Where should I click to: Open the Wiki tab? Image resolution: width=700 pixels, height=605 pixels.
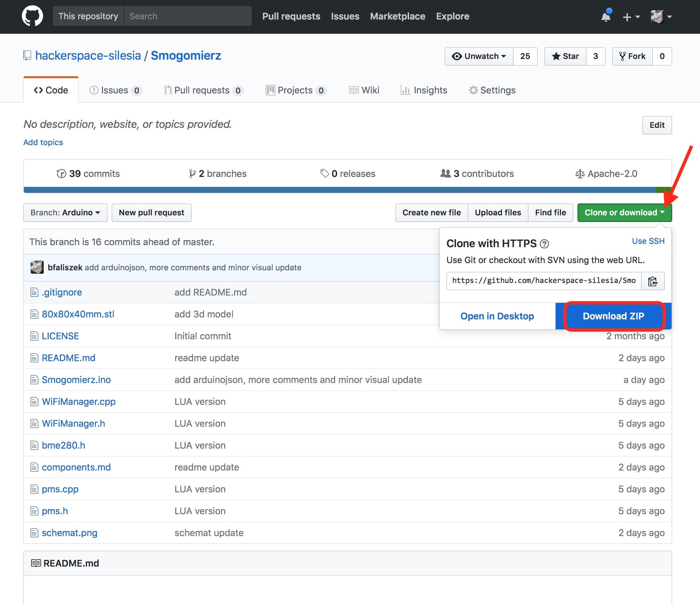tap(364, 90)
